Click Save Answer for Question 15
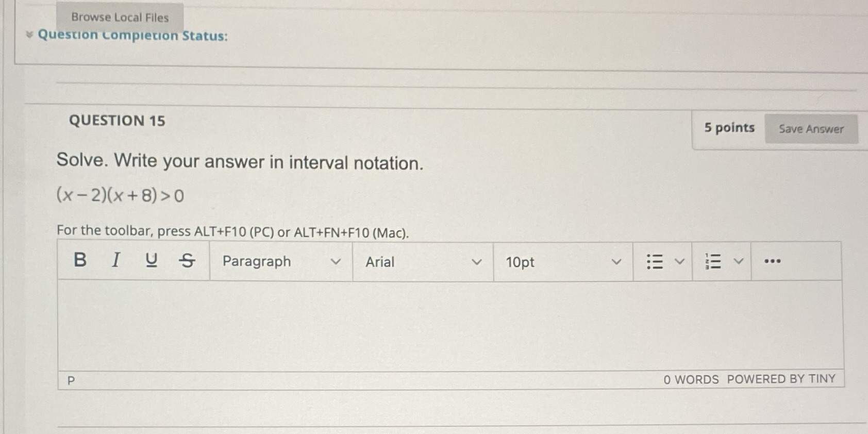Image resolution: width=868 pixels, height=434 pixels. click(x=811, y=129)
